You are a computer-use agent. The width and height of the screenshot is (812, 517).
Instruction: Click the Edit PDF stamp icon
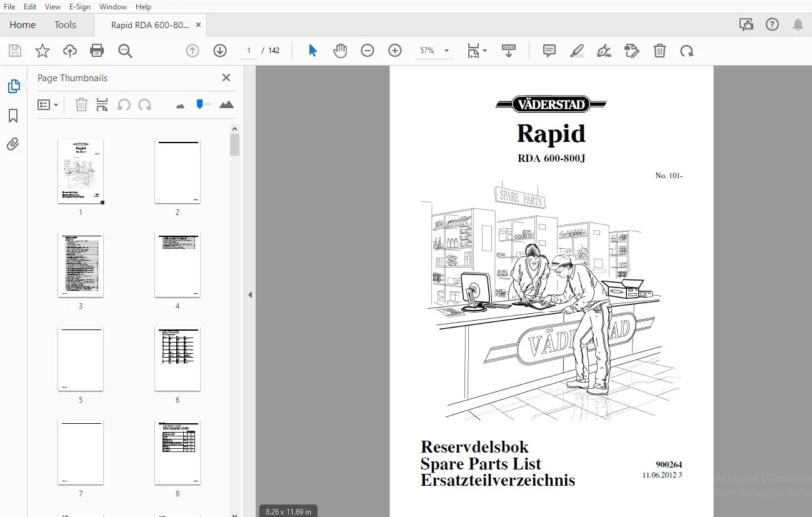click(x=632, y=51)
